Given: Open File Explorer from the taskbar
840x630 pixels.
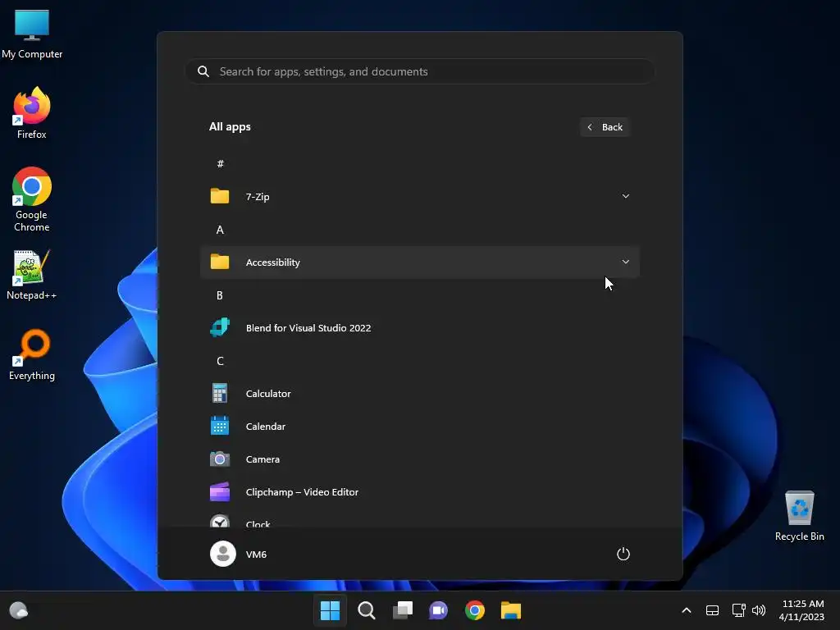Looking at the screenshot, I should [511, 610].
